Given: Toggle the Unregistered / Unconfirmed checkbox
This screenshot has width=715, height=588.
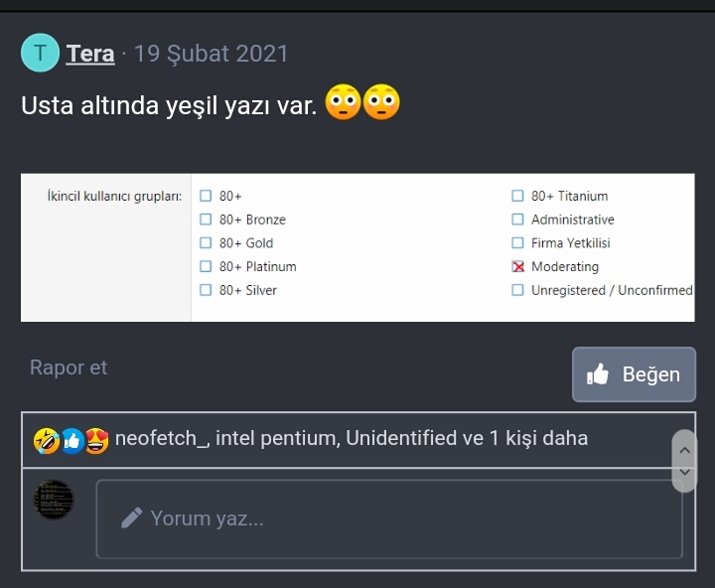Looking at the screenshot, I should [x=517, y=290].
